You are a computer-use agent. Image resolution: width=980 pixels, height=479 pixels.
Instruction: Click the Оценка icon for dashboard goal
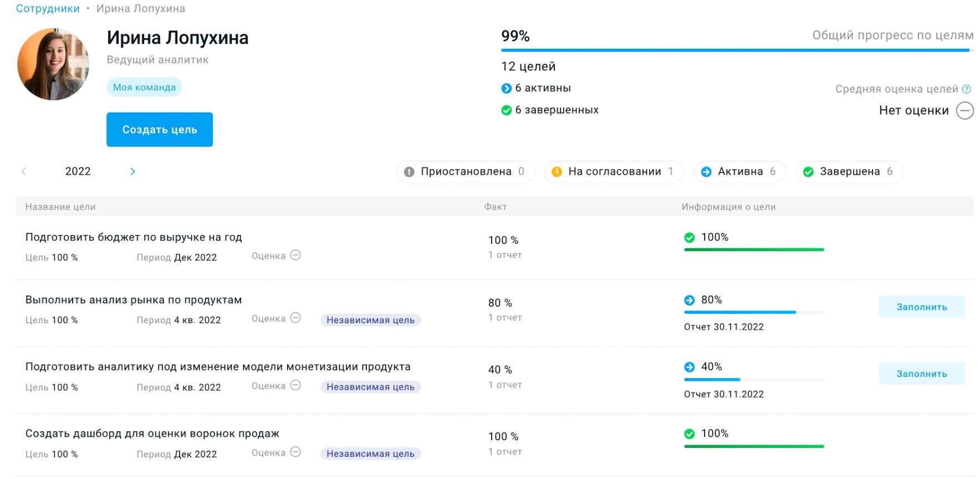[x=296, y=452]
